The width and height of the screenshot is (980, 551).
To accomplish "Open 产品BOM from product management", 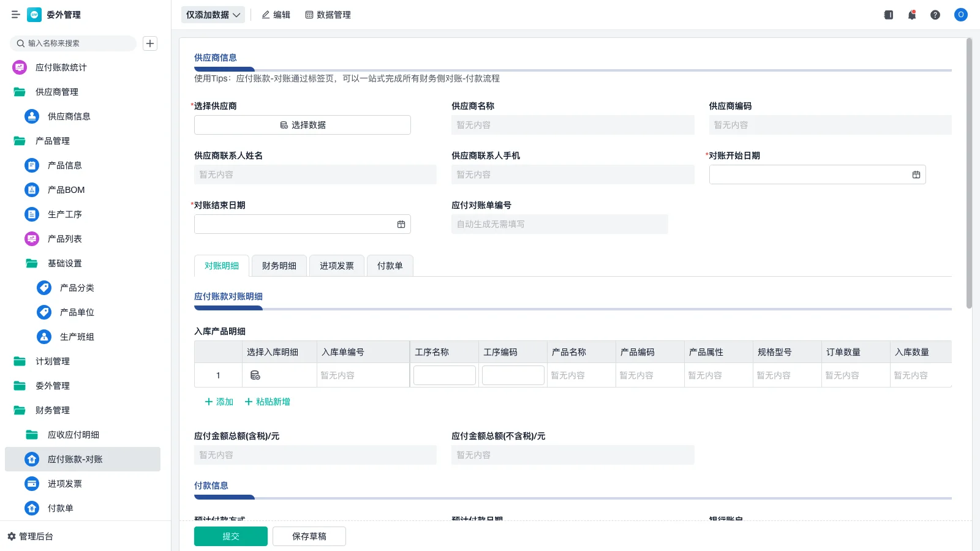I will tap(66, 190).
